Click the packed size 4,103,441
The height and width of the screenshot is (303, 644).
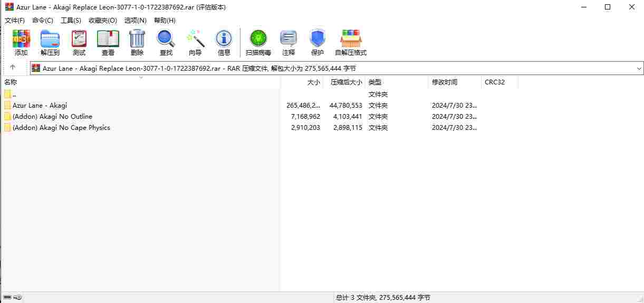point(348,116)
